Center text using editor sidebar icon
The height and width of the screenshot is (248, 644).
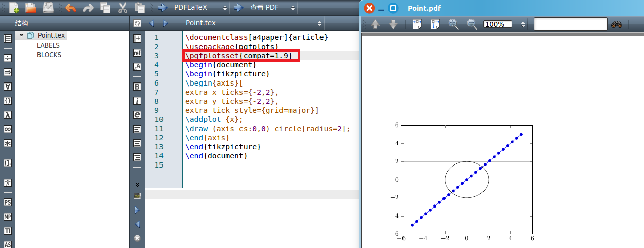tap(137, 143)
